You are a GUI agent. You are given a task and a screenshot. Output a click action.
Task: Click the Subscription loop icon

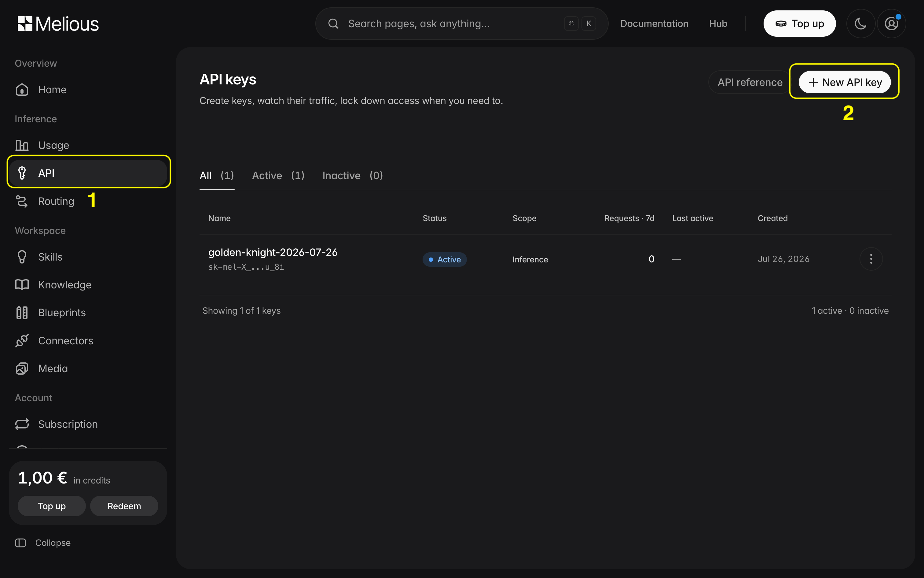[22, 424]
